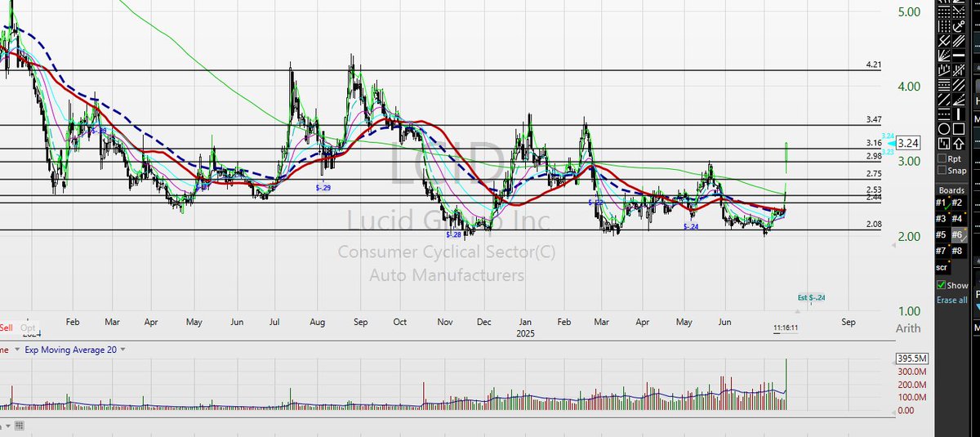Viewport: 980px width, 437px height.
Task: Click the 4.21 horizontal line label
Action: pos(873,65)
